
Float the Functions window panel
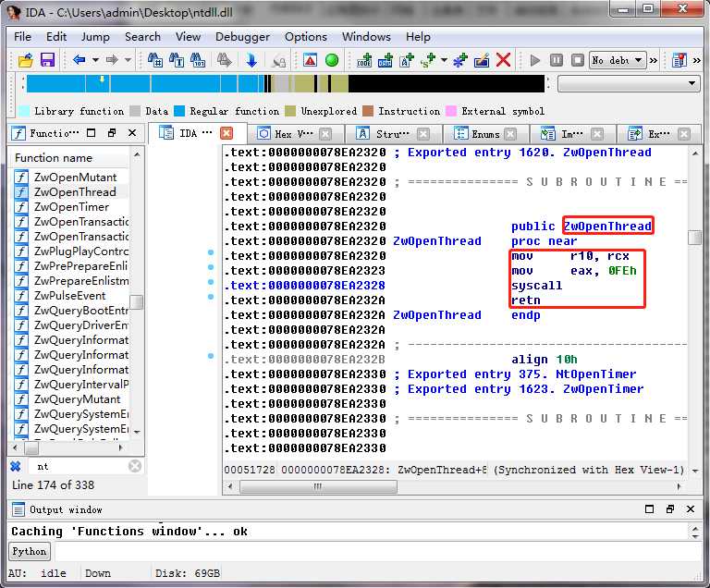coord(112,133)
